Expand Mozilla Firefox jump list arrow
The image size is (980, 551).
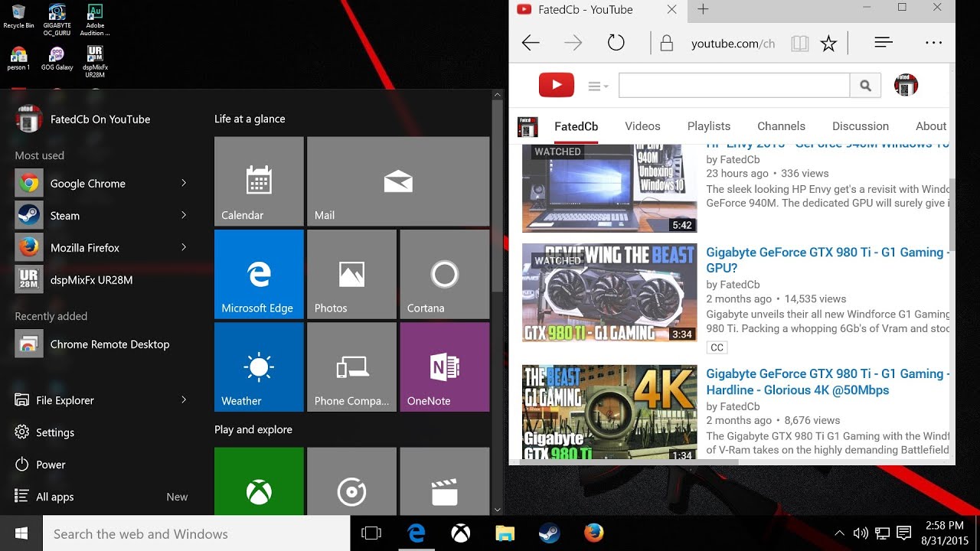point(184,247)
